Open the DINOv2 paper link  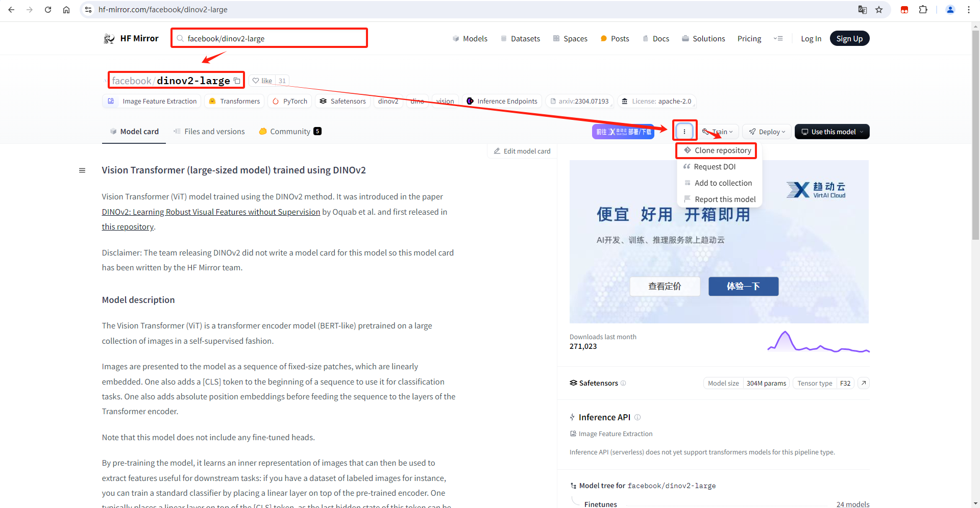[211, 212]
